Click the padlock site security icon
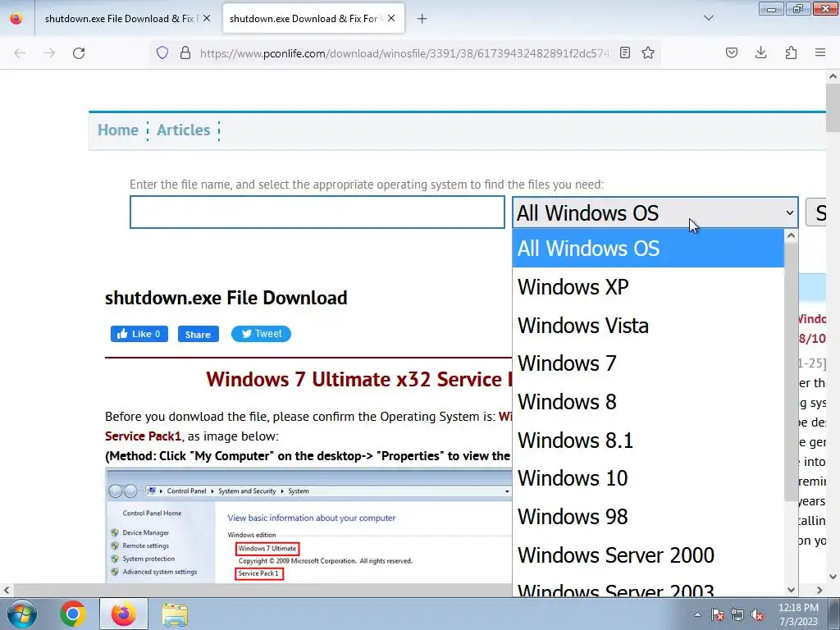Image resolution: width=840 pixels, height=630 pixels. tap(185, 52)
